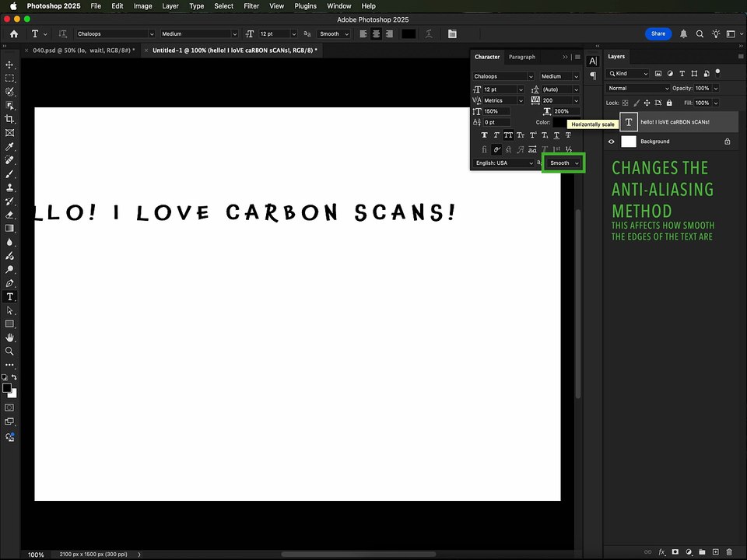Select the Frame tool
Image resolution: width=747 pixels, height=560 pixels.
9,133
